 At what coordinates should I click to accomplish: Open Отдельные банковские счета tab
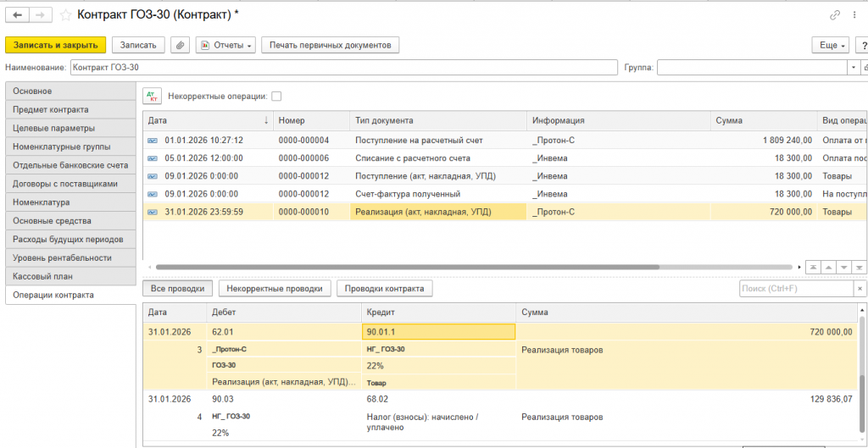point(70,165)
